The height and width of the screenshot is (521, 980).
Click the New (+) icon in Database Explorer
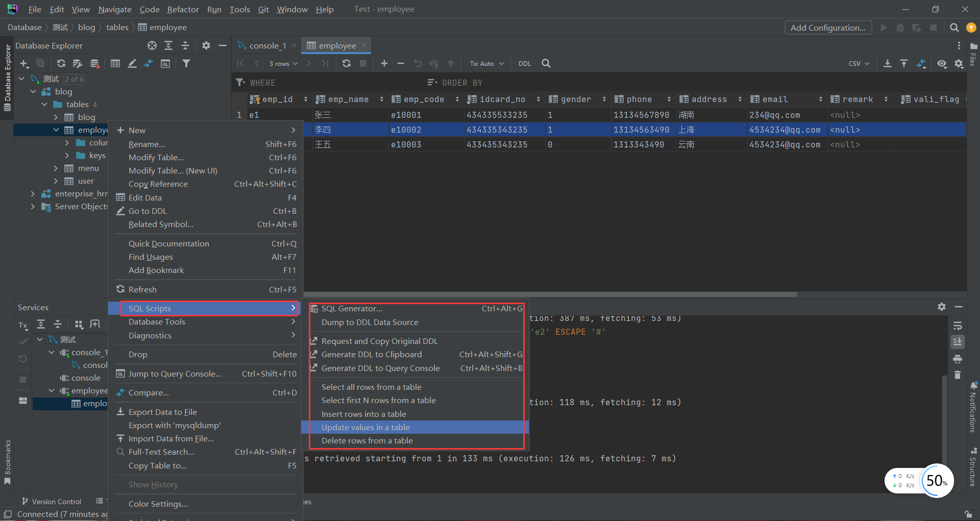tap(24, 63)
